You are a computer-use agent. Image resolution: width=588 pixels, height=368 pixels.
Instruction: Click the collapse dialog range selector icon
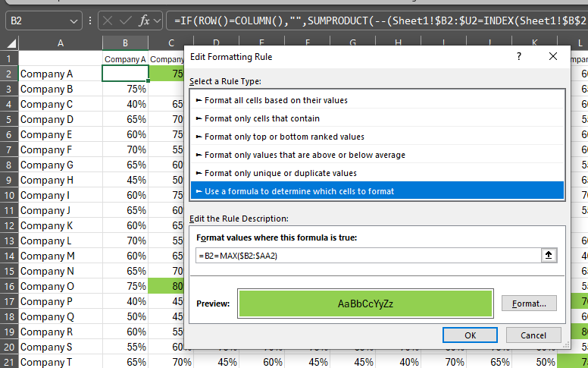[x=549, y=256]
